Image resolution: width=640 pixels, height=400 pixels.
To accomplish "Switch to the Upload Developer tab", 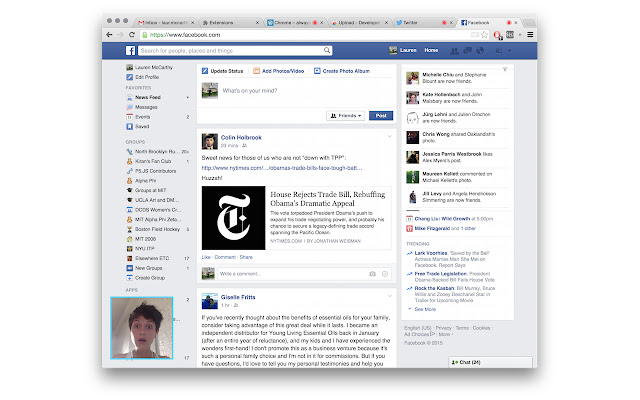I will tap(359, 22).
